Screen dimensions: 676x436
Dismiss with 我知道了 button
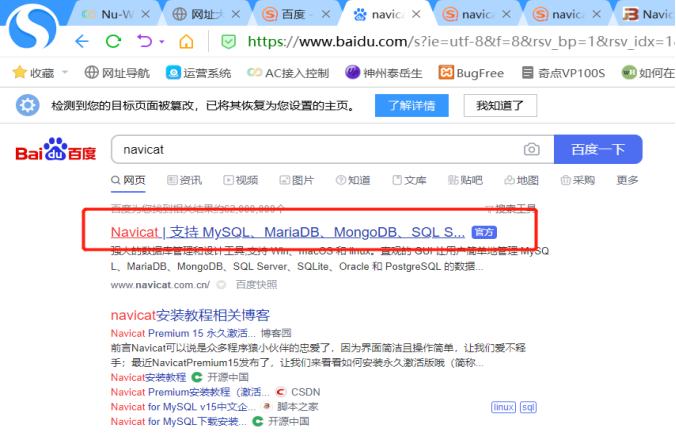pos(500,105)
